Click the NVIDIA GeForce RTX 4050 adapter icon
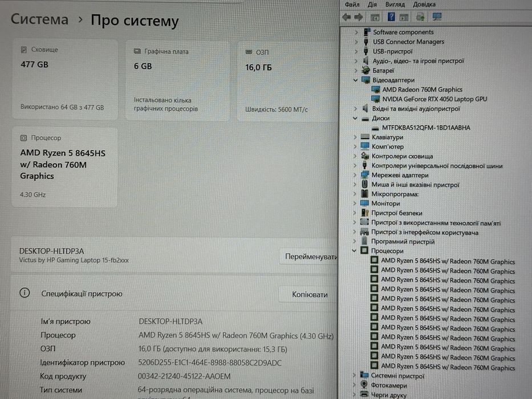The width and height of the screenshot is (532, 399). coord(376,99)
